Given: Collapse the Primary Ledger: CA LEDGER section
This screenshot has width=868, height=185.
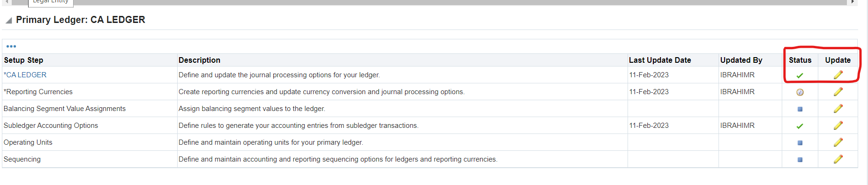Looking at the screenshot, I should pyautogui.click(x=8, y=20).
